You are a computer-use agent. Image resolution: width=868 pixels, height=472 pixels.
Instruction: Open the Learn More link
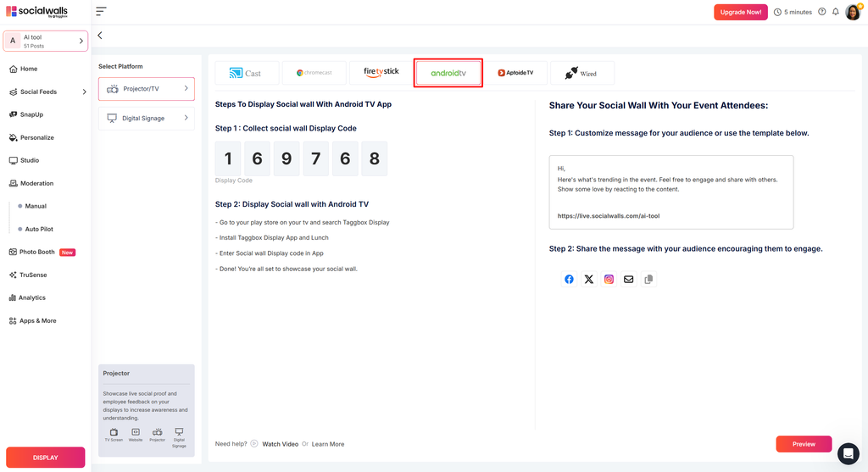pyautogui.click(x=328, y=444)
